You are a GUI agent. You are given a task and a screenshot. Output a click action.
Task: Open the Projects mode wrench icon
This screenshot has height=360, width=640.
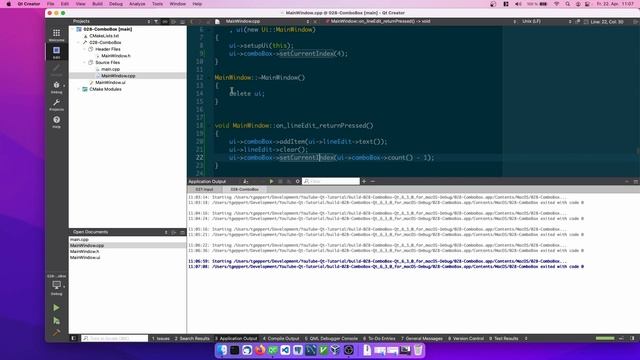point(56,104)
